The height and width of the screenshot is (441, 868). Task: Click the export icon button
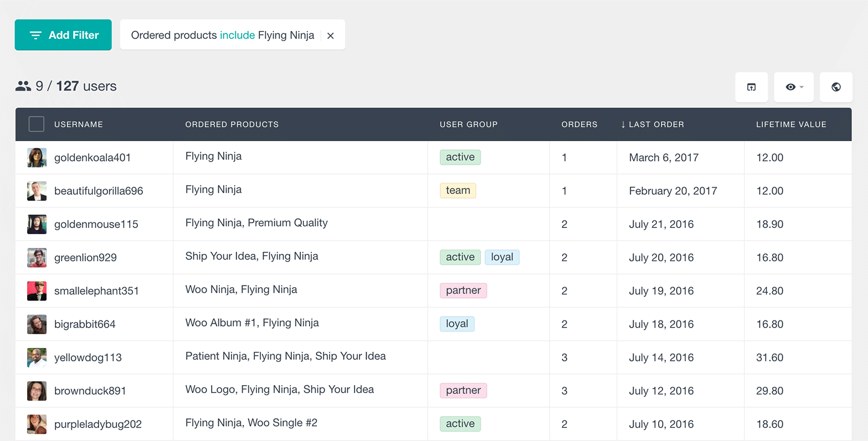pyautogui.click(x=751, y=87)
